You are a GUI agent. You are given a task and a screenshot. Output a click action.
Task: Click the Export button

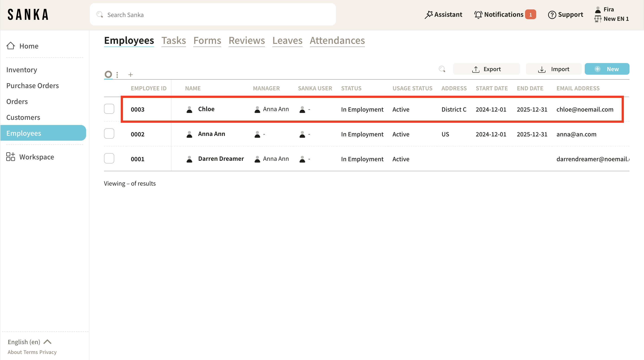[x=486, y=69]
